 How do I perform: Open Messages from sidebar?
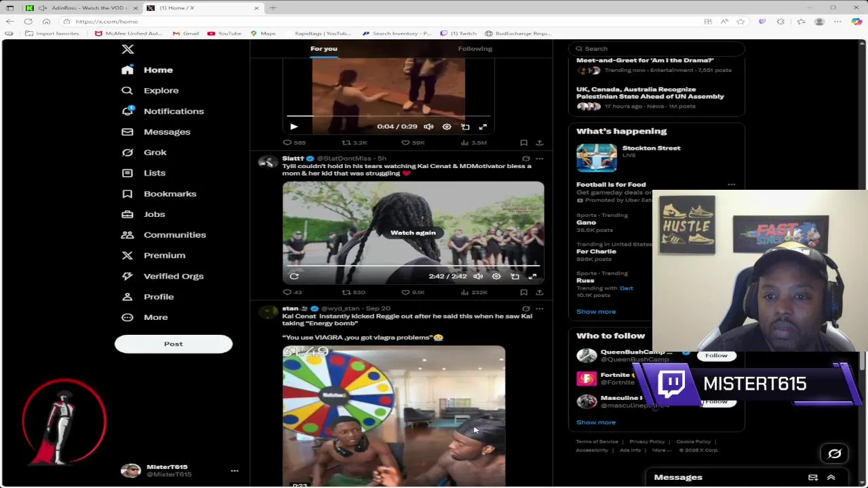(x=155, y=131)
